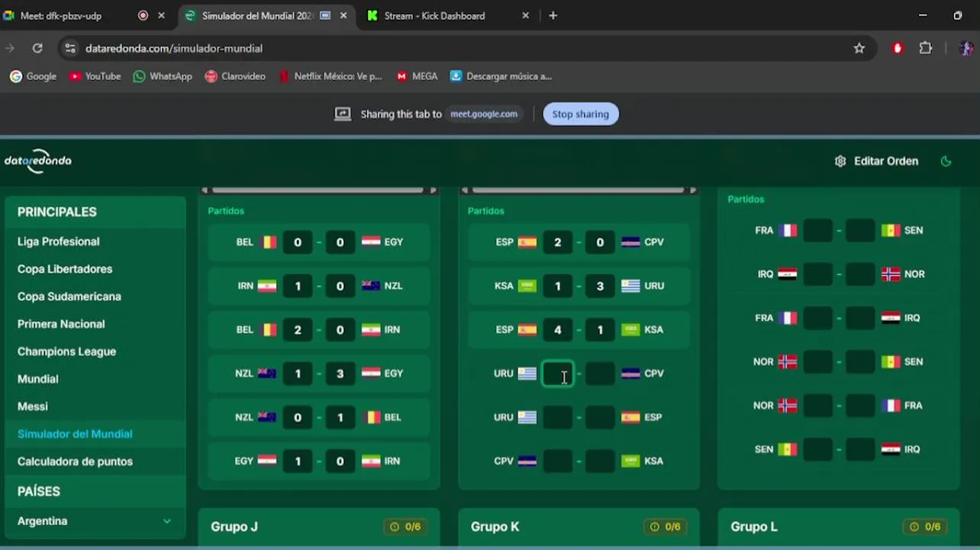Click Stop sharing button
Viewport: 980px width, 550px height.
click(x=581, y=114)
